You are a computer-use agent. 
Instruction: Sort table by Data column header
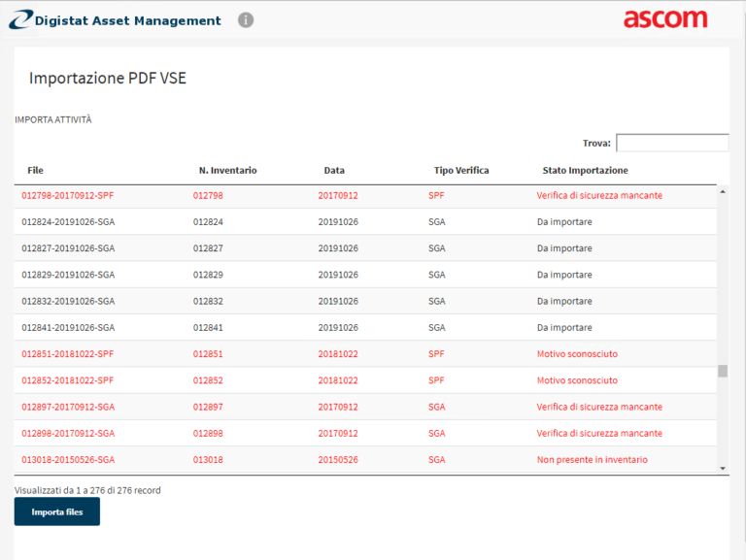click(x=334, y=170)
